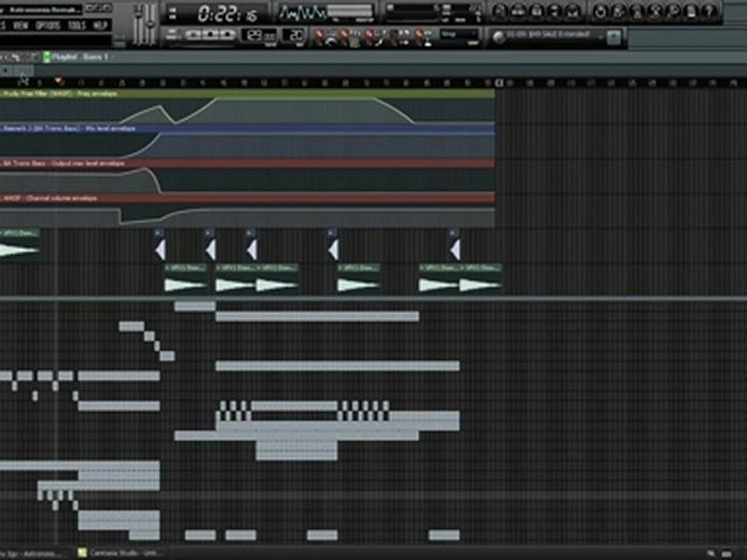Image resolution: width=747 pixels, height=560 pixels.
Task: Click the pattern number display showing 20
Action: point(294,36)
